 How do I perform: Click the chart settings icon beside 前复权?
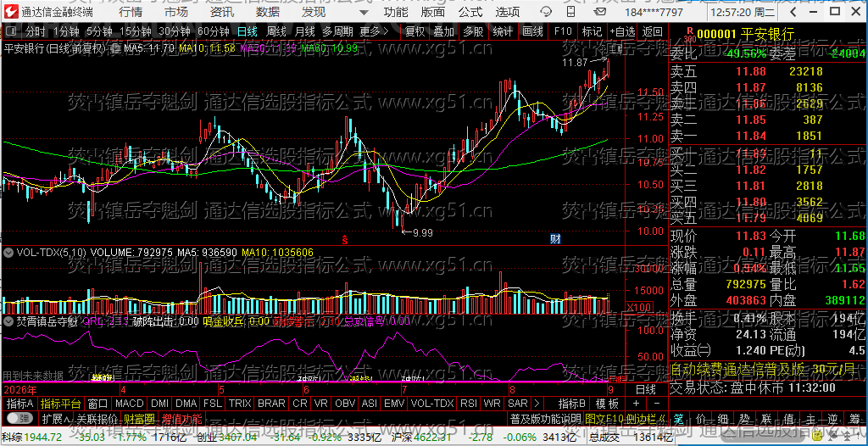tap(116, 49)
